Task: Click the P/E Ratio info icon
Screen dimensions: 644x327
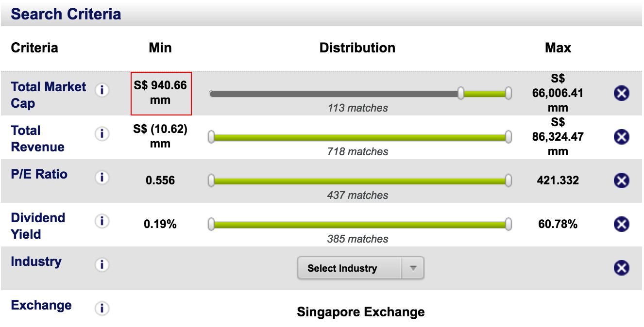Action: coord(102,178)
